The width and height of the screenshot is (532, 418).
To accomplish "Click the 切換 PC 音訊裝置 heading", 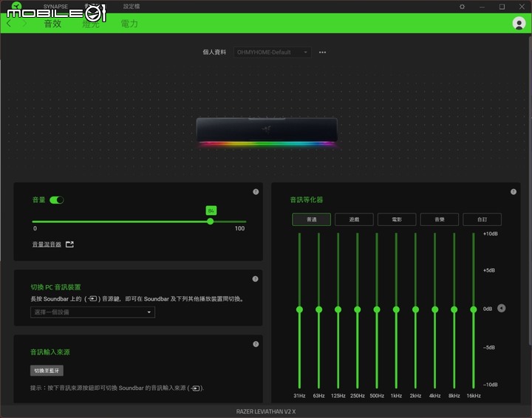I will (x=55, y=287).
